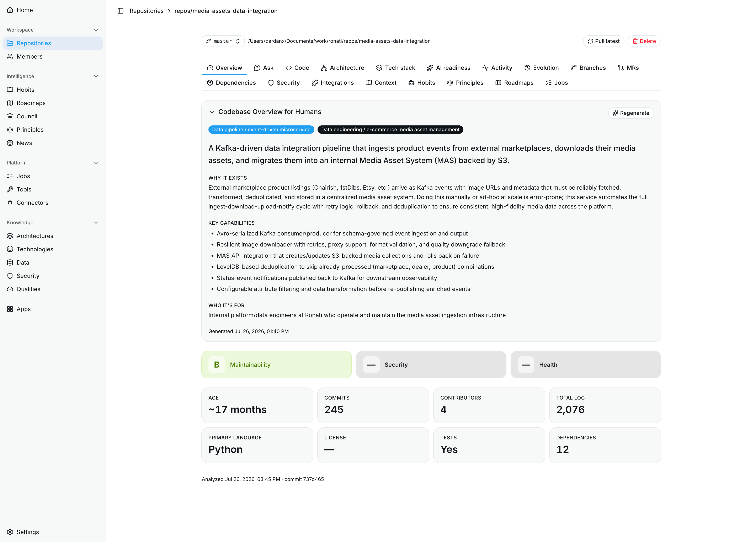Switch to the MRs tab
Viewport: 756px width, 542px height.
pyautogui.click(x=628, y=68)
